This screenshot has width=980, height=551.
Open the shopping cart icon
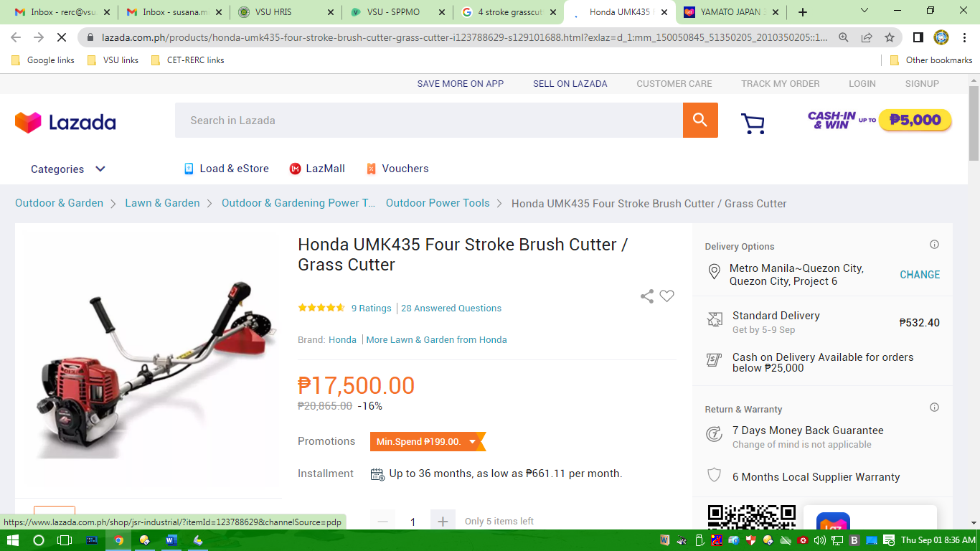(753, 123)
